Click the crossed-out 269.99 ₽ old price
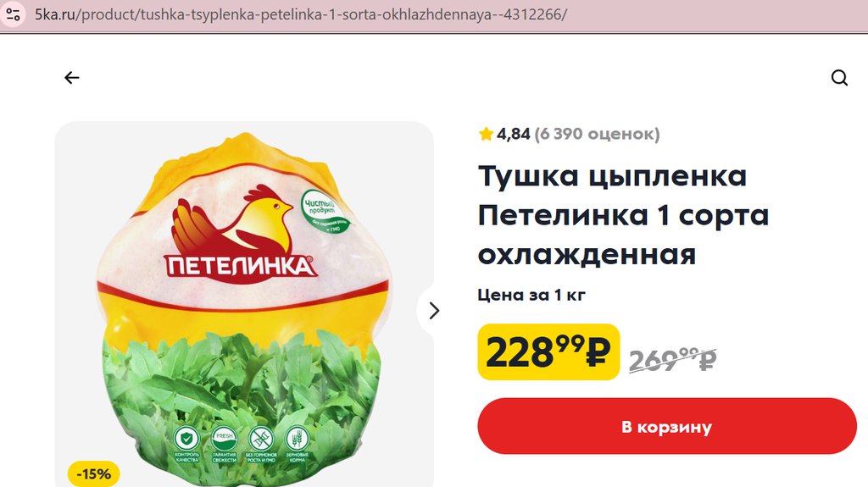 point(672,360)
